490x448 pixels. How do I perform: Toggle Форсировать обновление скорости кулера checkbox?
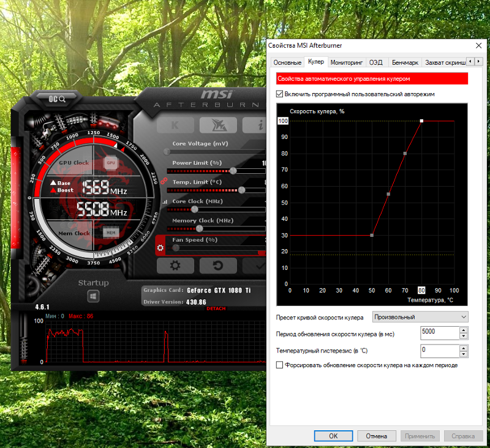[280, 365]
